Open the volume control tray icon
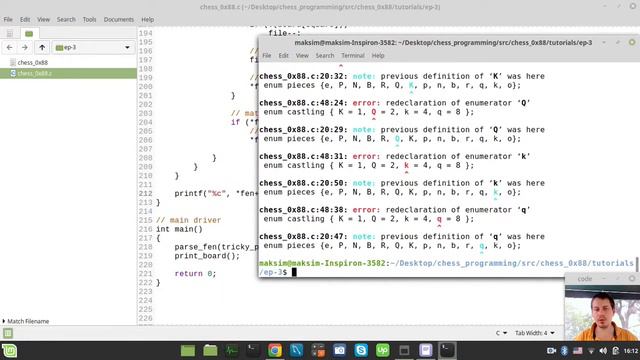 603,351
